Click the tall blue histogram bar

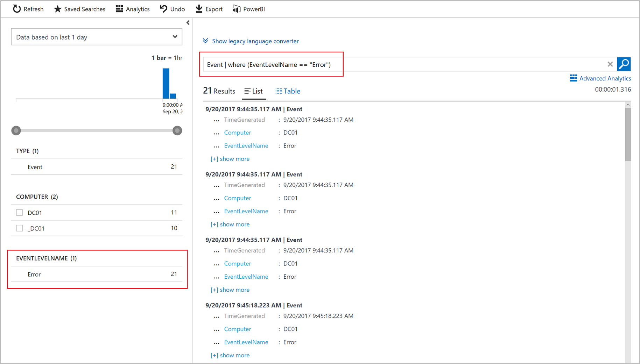(166, 83)
